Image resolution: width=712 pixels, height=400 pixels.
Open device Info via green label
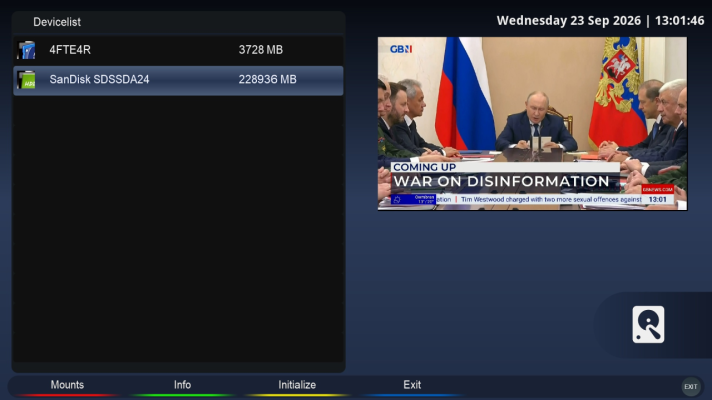pyautogui.click(x=182, y=385)
